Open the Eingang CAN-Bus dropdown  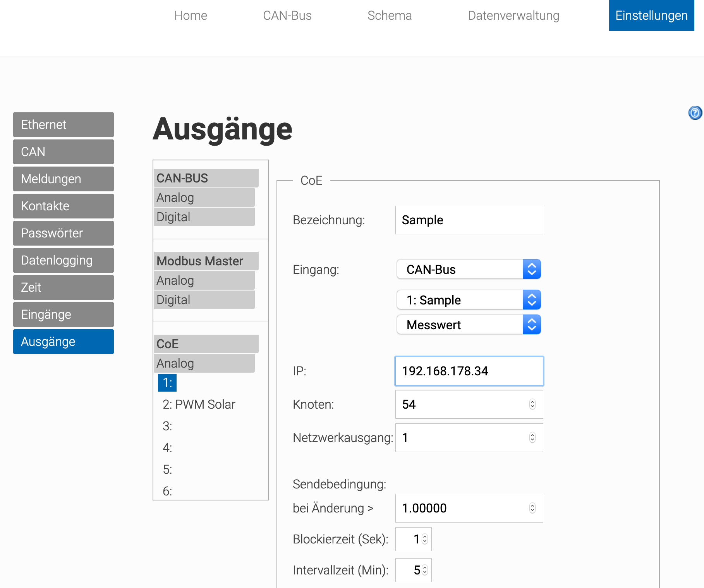tap(469, 269)
